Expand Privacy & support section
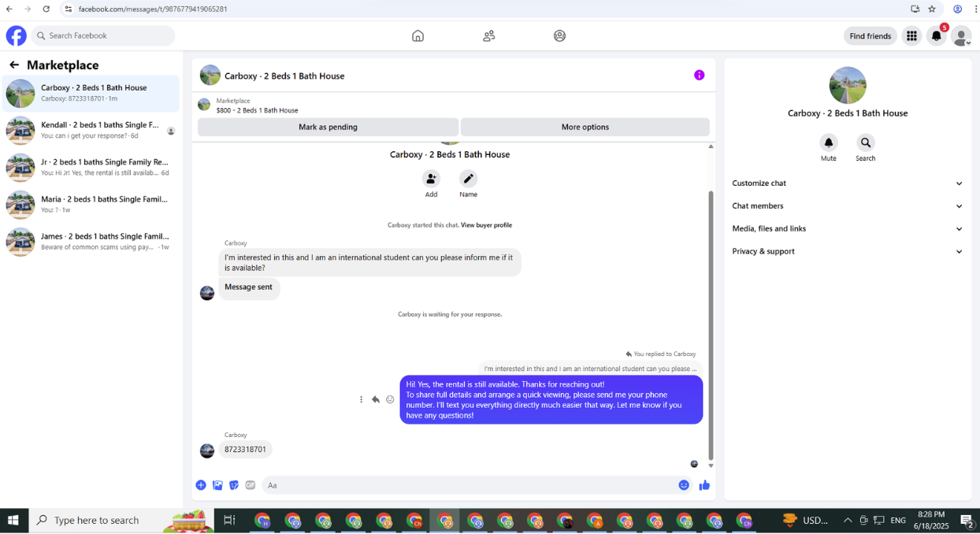Image resolution: width=980 pixels, height=534 pixels. pos(848,252)
